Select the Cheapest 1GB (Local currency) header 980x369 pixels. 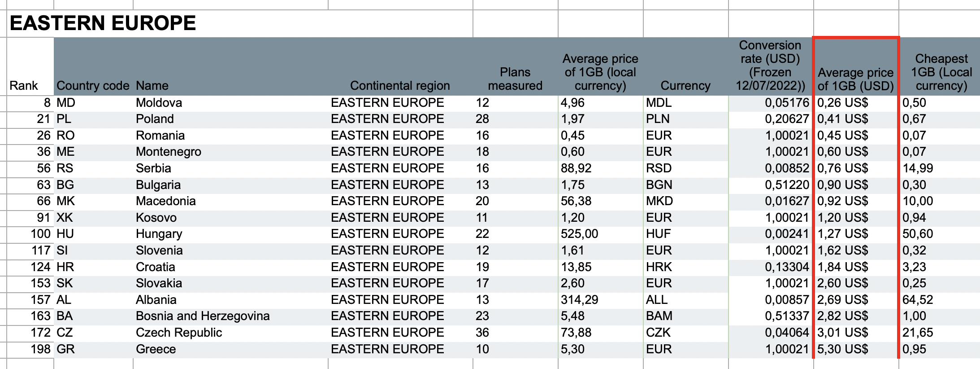click(x=941, y=66)
